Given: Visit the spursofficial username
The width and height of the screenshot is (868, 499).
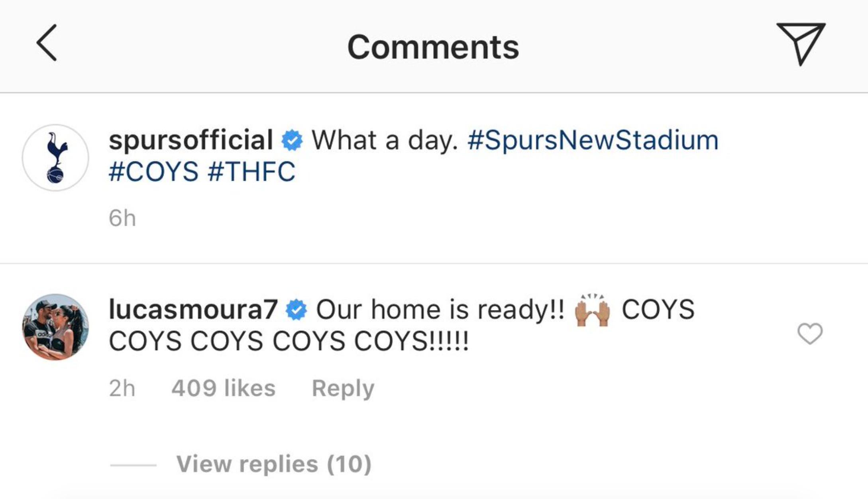Looking at the screenshot, I should pyautogui.click(x=190, y=140).
